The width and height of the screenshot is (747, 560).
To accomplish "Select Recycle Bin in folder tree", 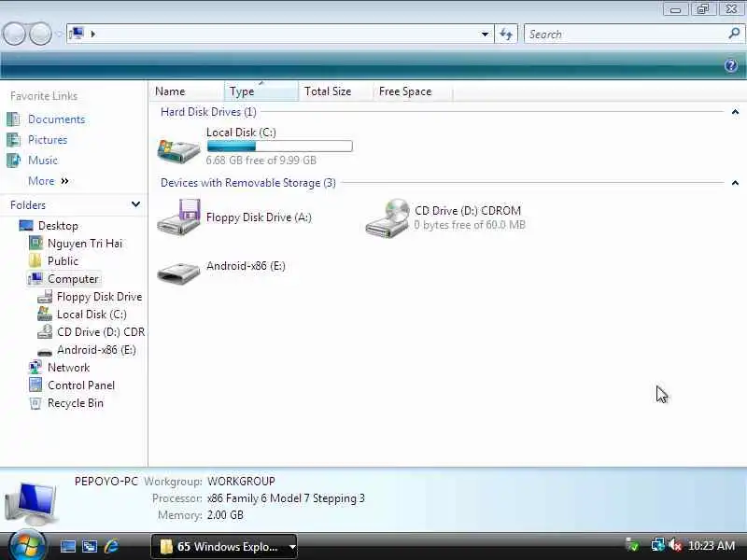I will (76, 403).
